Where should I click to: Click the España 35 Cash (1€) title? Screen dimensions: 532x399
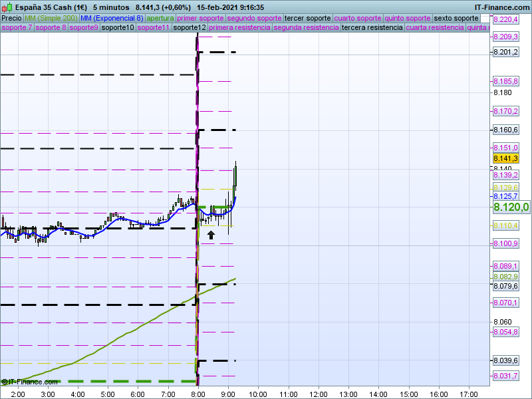51,7
